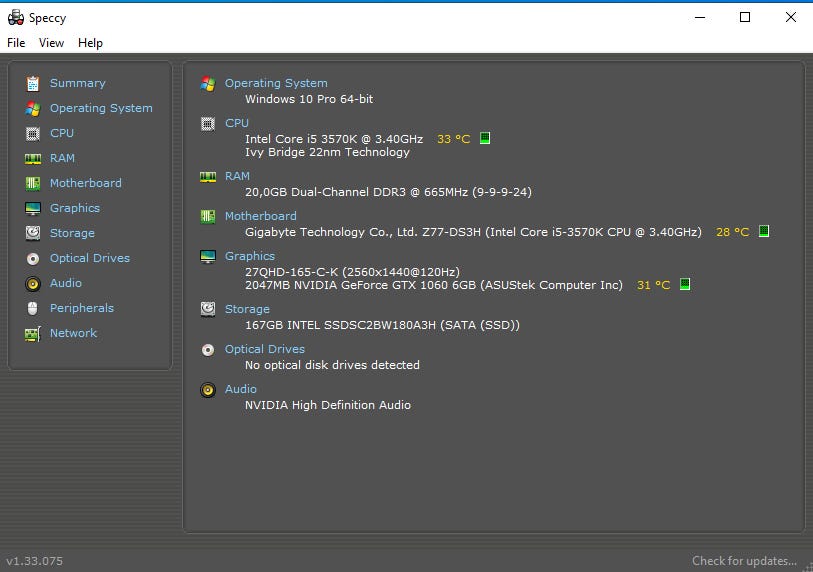Click the Summary clipboard icon in sidebar
Viewport: 813px width, 572px height.
pos(33,83)
